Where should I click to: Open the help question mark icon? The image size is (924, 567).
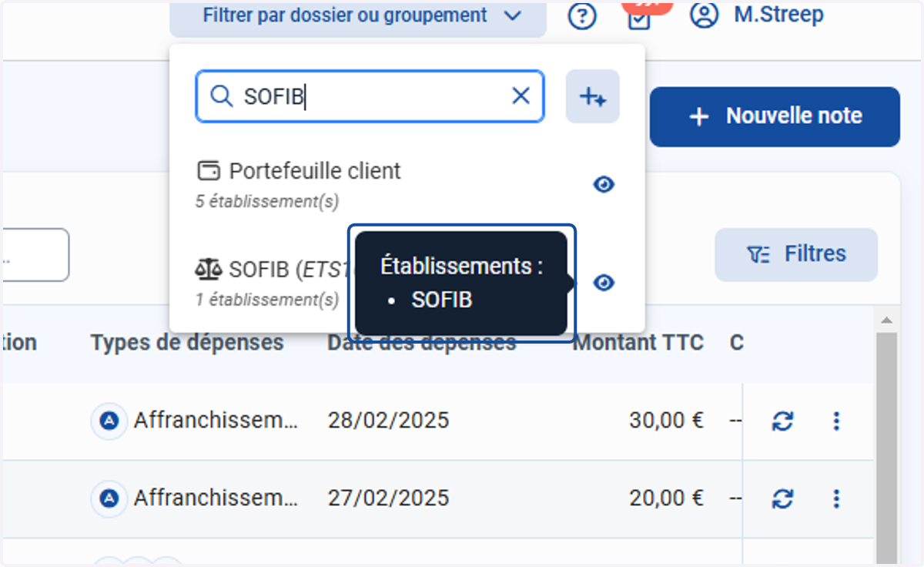(582, 15)
